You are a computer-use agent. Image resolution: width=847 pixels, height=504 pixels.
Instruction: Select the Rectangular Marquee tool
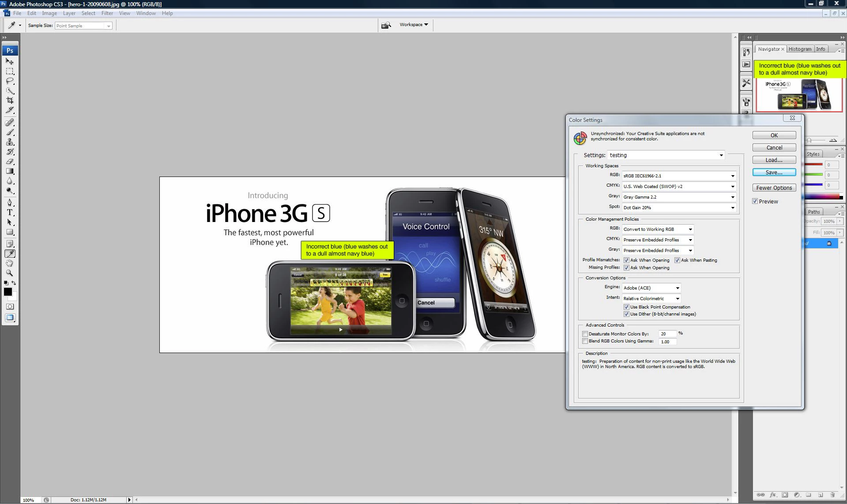coord(9,71)
